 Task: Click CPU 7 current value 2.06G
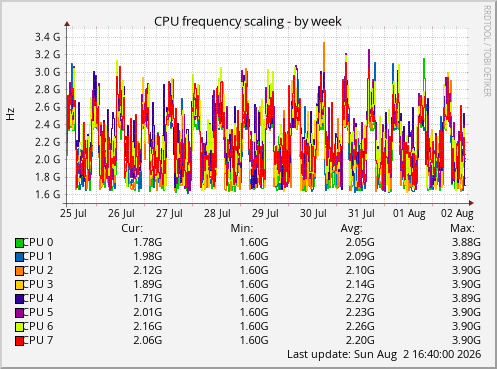tap(148, 340)
